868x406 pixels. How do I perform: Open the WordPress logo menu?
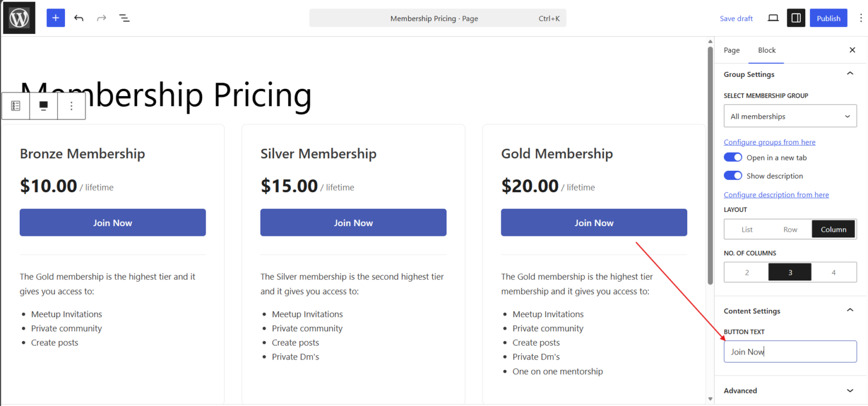[x=19, y=18]
